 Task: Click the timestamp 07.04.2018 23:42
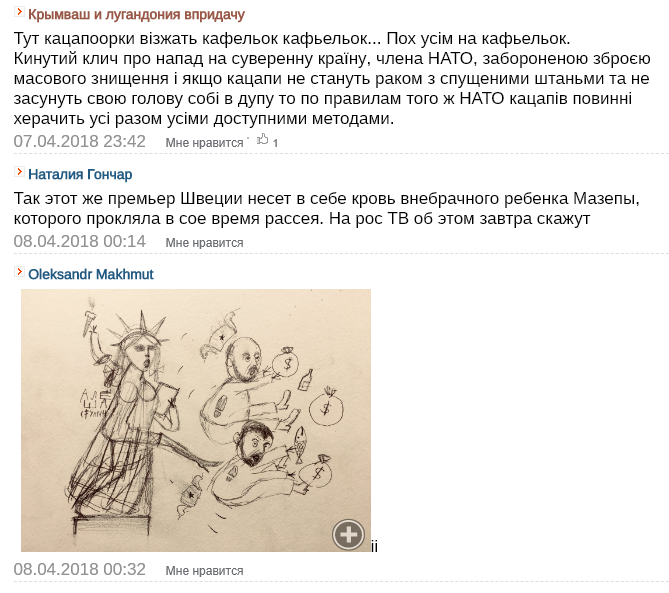[79, 141]
